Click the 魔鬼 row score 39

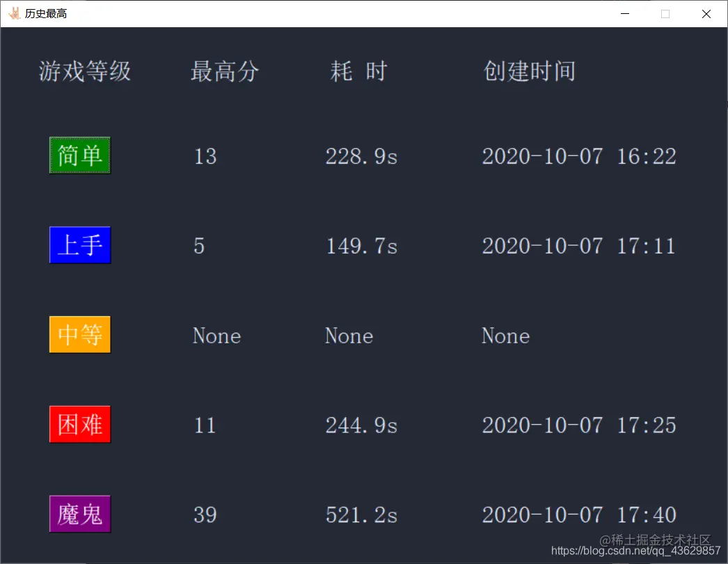[204, 515]
